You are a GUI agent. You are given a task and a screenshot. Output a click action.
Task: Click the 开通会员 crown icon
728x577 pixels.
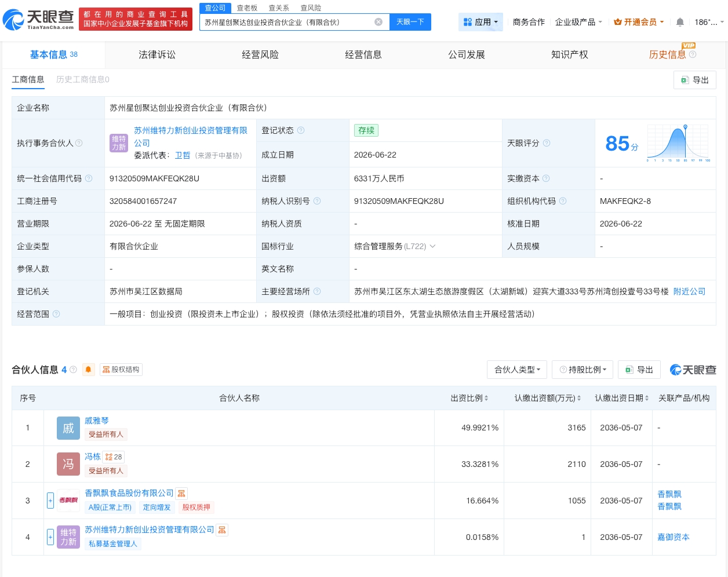(618, 22)
